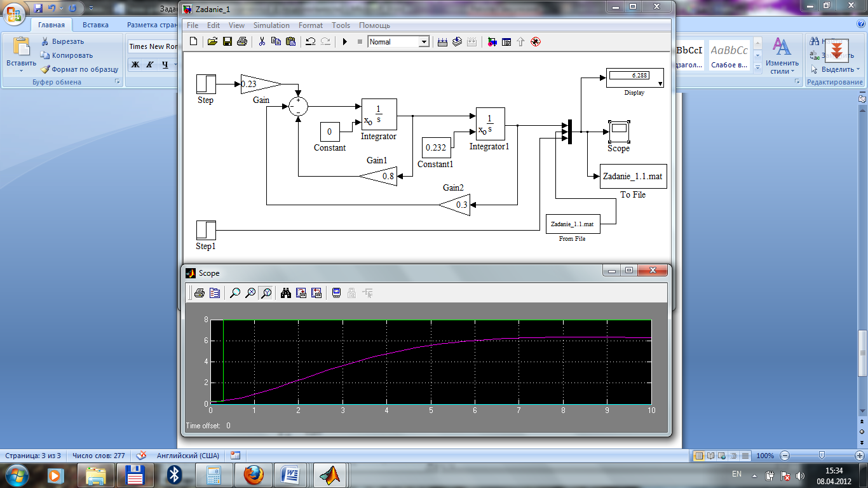
Task: Paste in Simulink toolbar
Action: point(290,42)
